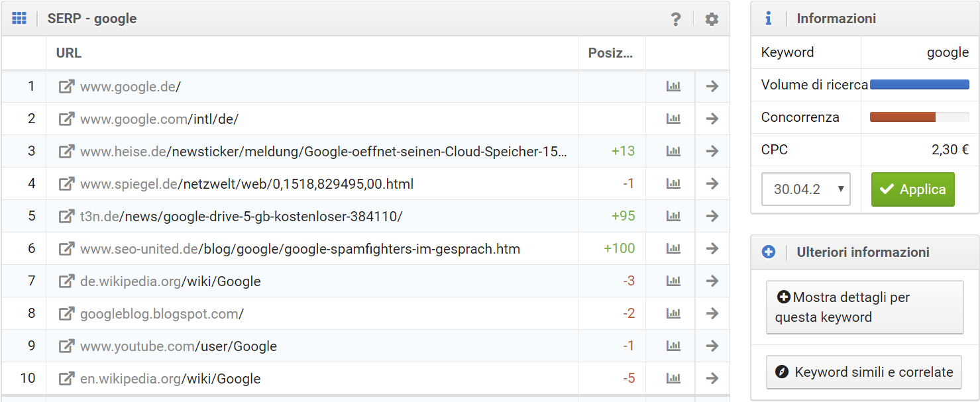Click arrow button for spiegel.de row
Screen dimensions: 980x402
[712, 183]
